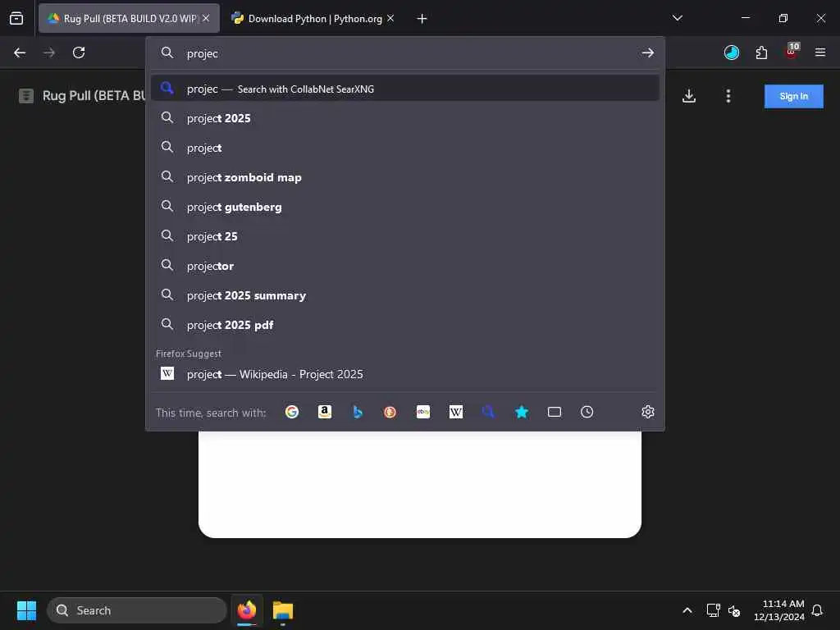Close the Rug Pull tab
The image size is (840, 630).
coord(206,18)
